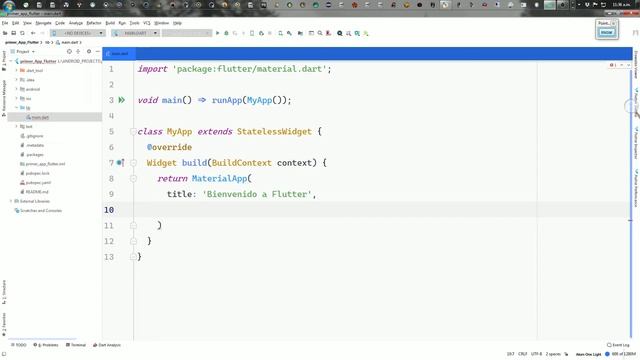Open the Edit menu

(16, 23)
